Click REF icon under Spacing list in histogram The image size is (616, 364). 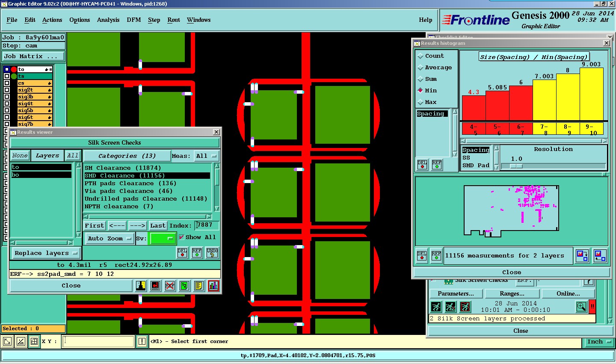tap(437, 165)
